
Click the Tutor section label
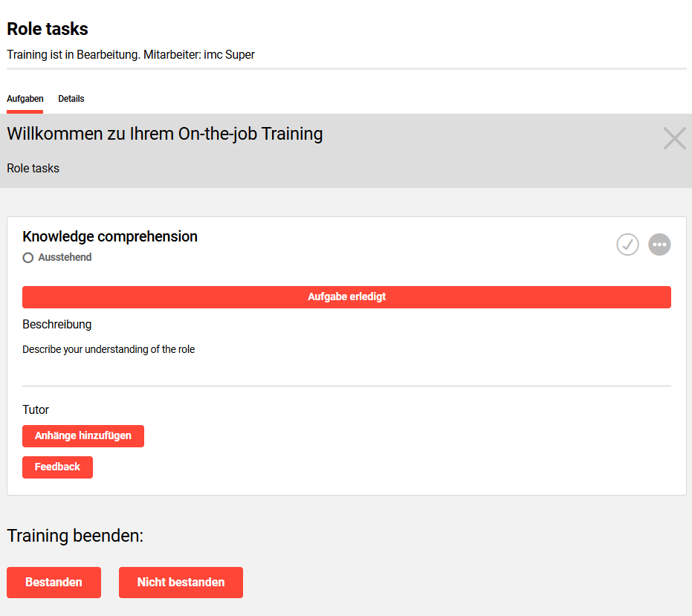tap(36, 409)
